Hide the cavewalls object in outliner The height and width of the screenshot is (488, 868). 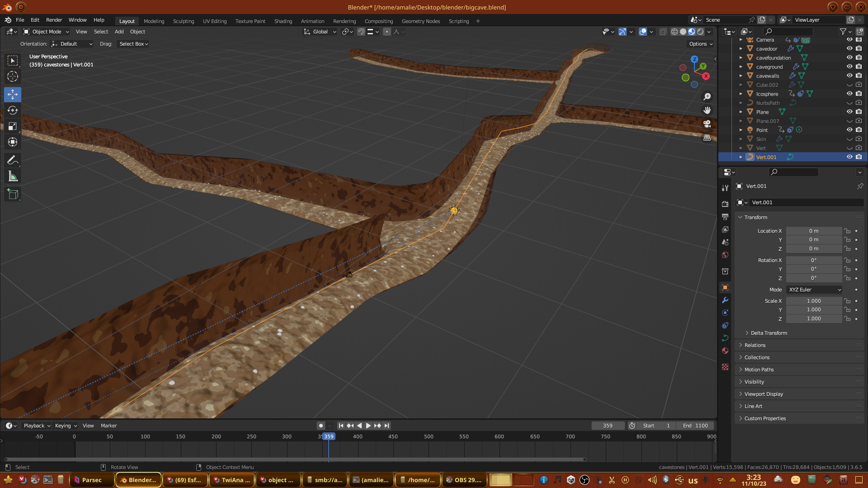[849, 75]
